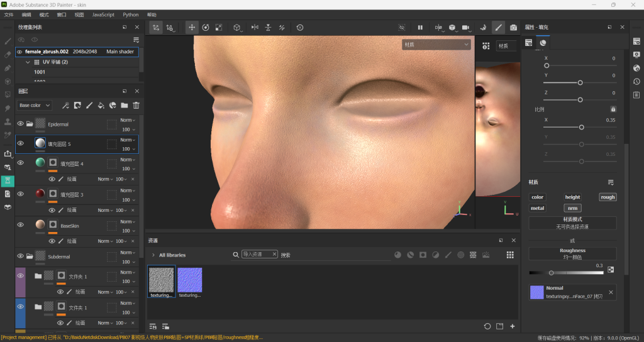Select the Eraser tool in left toolbar

pos(8,55)
